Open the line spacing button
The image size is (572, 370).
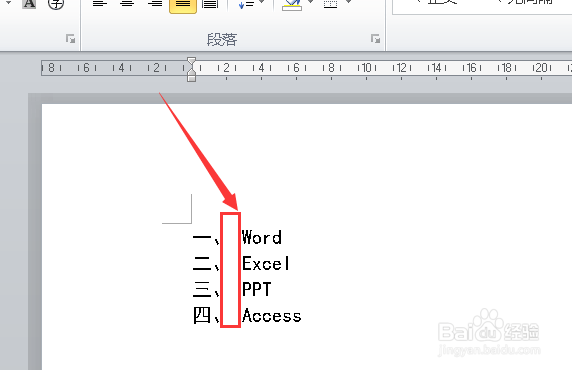coord(246,4)
